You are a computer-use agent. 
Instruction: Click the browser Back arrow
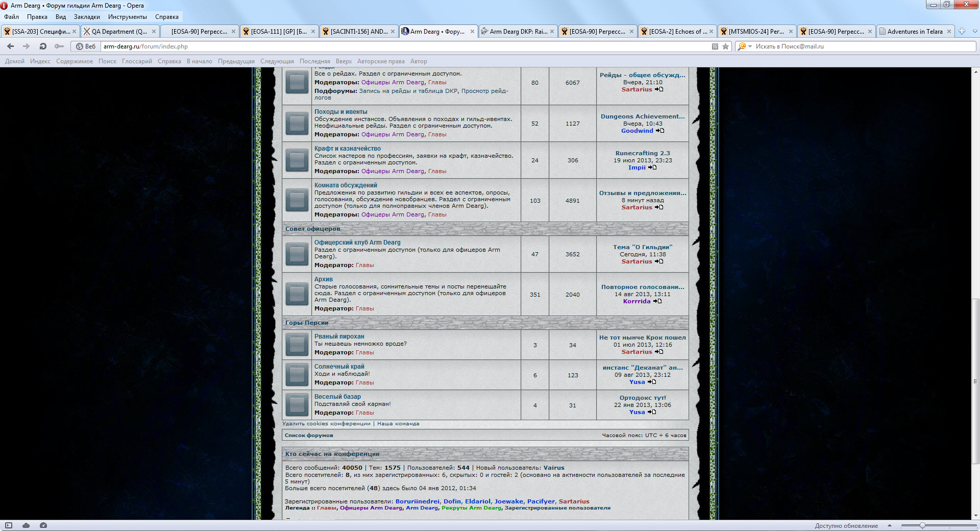(10, 46)
